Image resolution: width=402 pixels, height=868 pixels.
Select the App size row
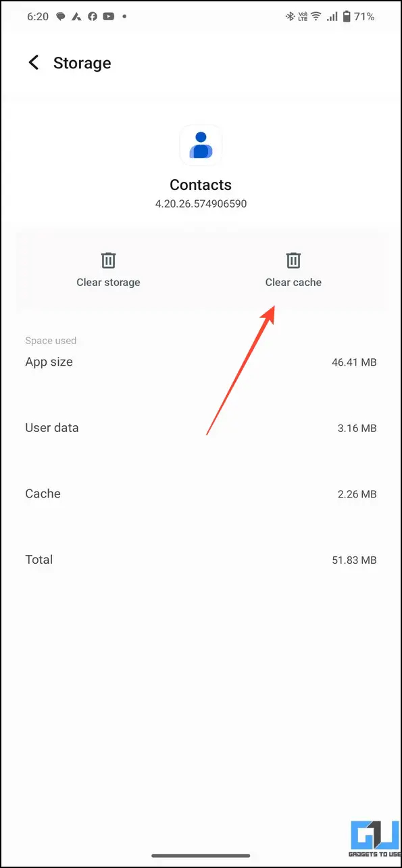point(201,362)
